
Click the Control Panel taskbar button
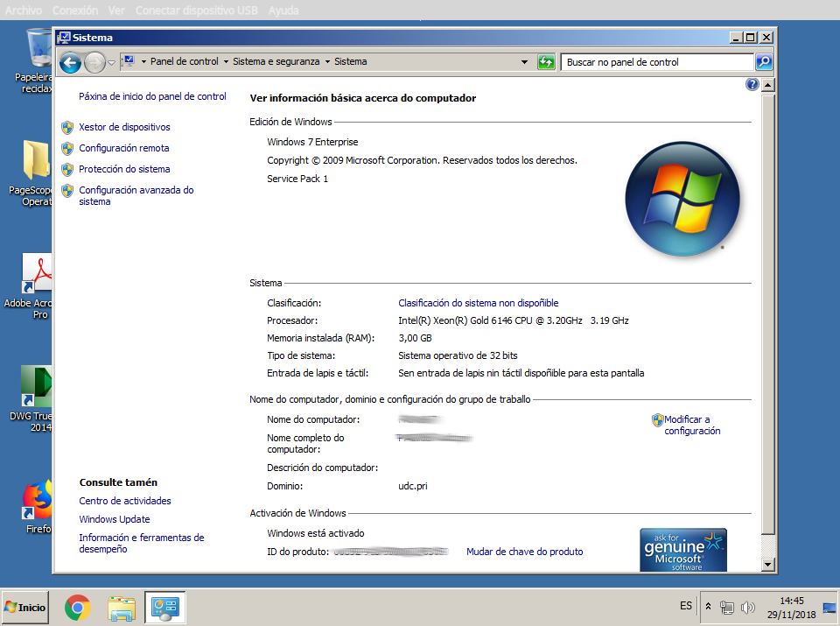[165, 608]
